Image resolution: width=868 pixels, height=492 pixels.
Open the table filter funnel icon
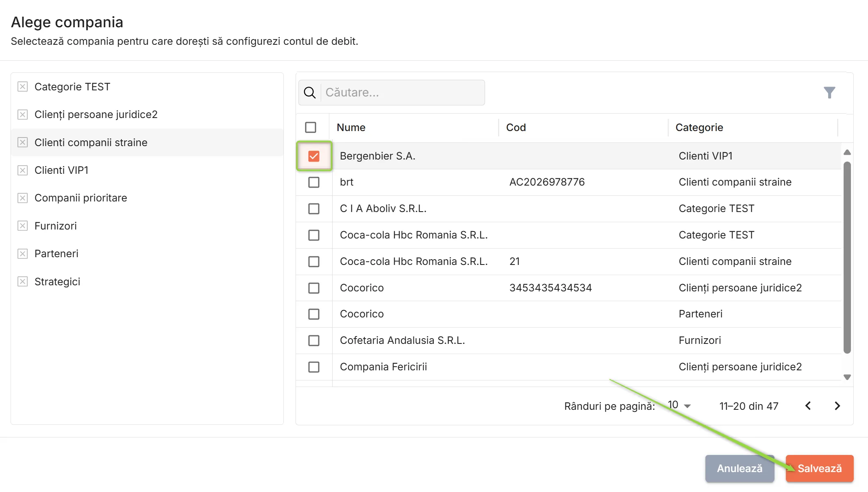(x=829, y=93)
